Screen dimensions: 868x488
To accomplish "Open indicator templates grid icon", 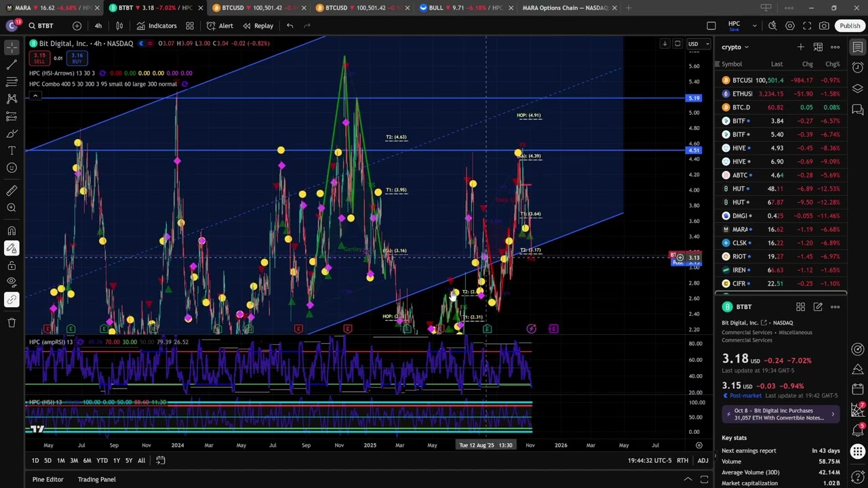I will coord(190,26).
